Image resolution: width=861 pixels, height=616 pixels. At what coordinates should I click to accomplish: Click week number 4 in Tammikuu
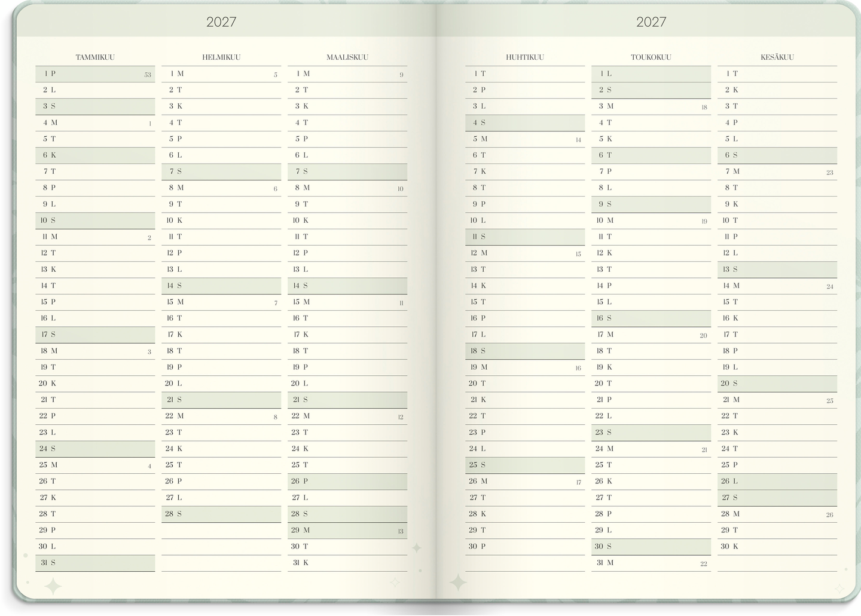coord(149,466)
